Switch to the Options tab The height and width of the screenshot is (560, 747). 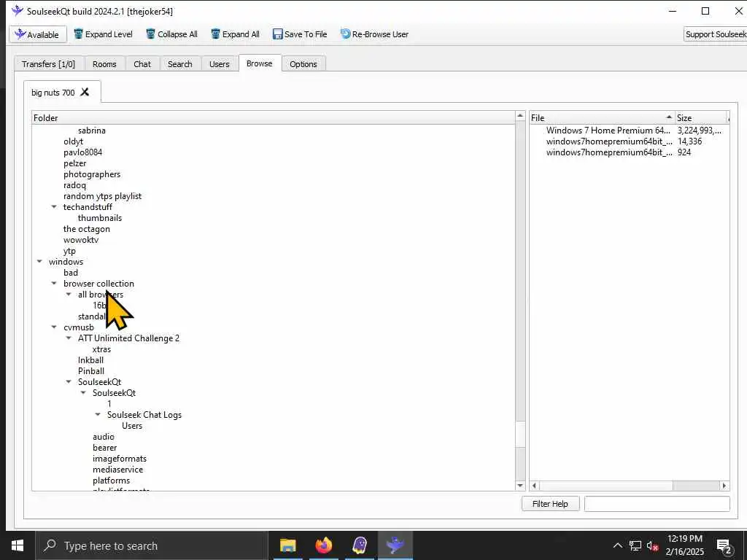pos(303,64)
